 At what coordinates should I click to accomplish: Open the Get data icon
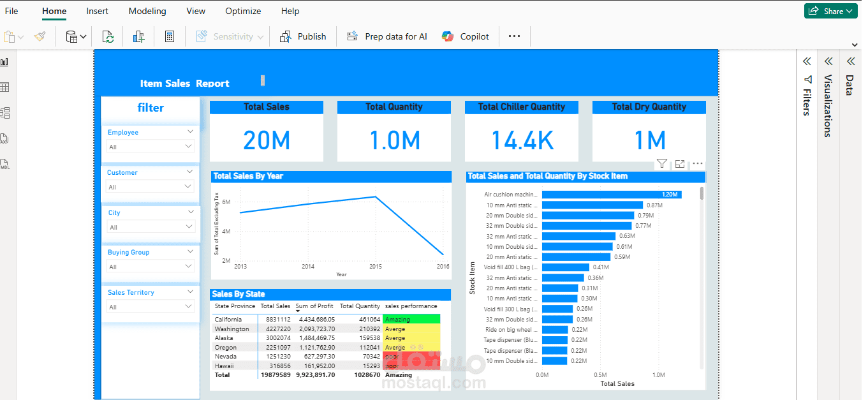(x=72, y=37)
